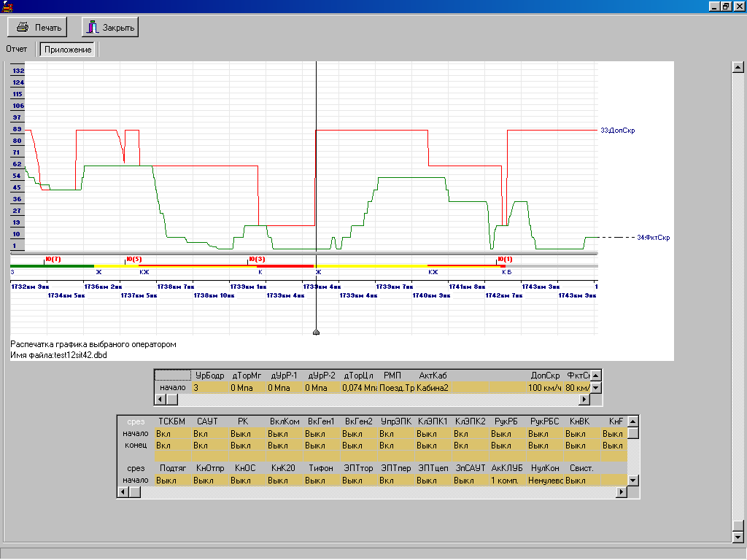The height and width of the screenshot is (560, 747).
Task: Click the 132 value on speed axis
Action: point(18,71)
